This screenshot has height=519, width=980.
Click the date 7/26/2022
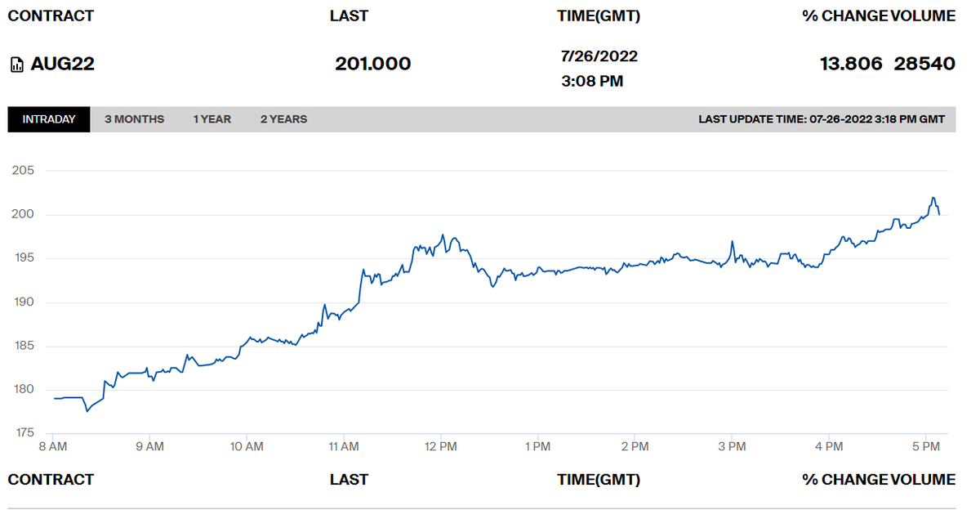[599, 56]
